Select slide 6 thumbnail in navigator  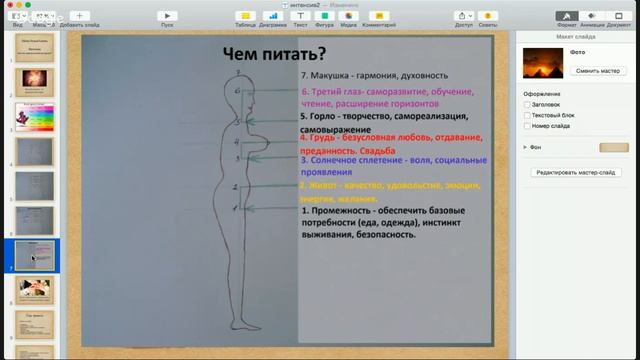35,221
